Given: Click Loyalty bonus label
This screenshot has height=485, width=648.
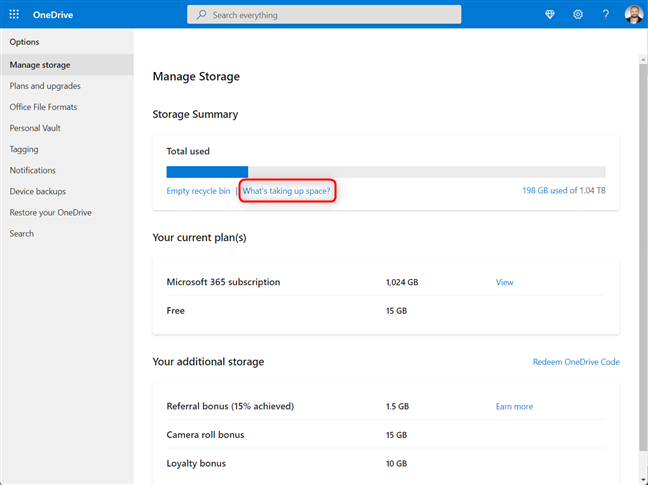Looking at the screenshot, I should (196, 464).
